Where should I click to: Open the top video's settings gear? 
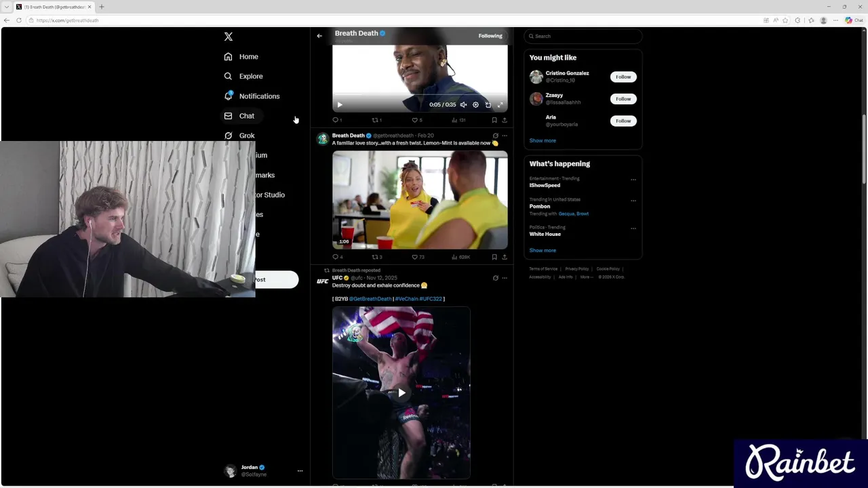tap(475, 105)
